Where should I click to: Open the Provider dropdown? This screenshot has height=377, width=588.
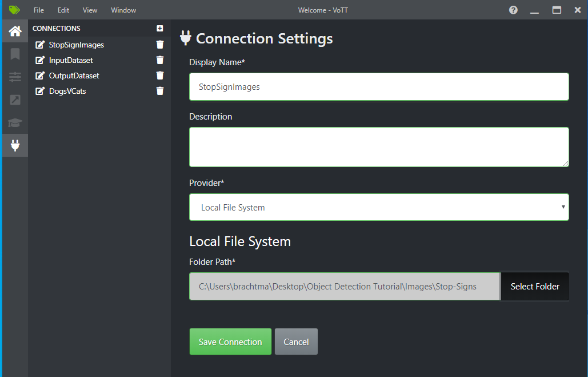click(x=379, y=207)
